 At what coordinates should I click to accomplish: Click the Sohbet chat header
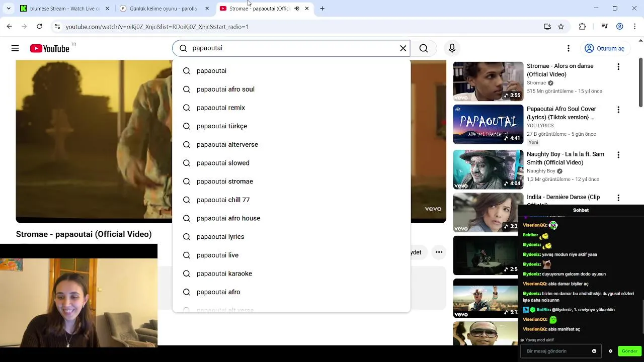(x=581, y=210)
